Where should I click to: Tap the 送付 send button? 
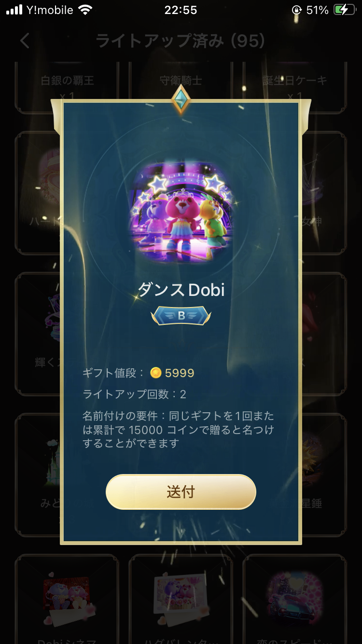181,492
